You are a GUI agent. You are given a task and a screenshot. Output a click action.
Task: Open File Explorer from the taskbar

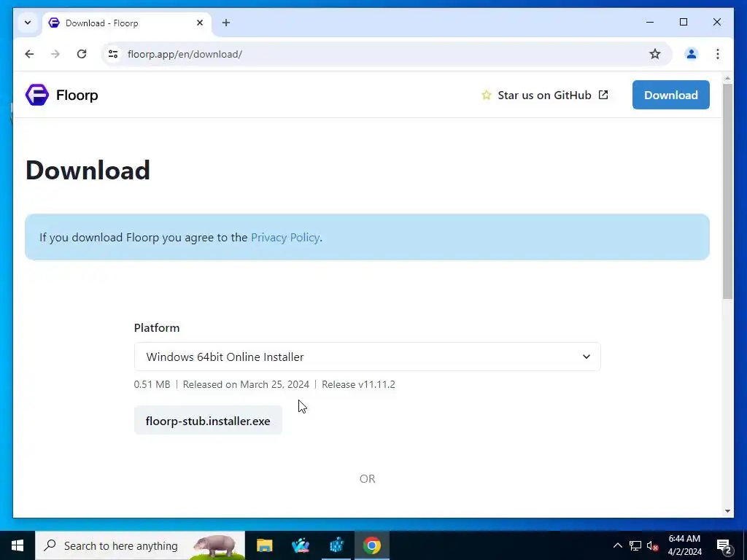264,545
